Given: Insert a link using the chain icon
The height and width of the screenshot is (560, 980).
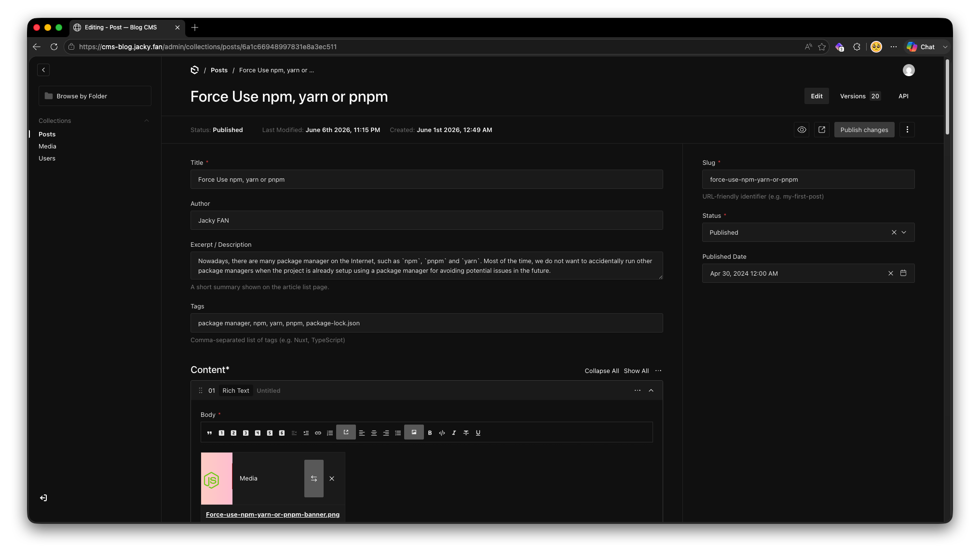Looking at the screenshot, I should pos(318,433).
